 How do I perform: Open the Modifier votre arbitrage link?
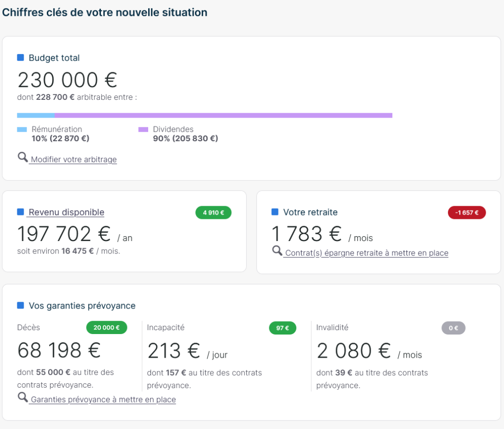(73, 159)
